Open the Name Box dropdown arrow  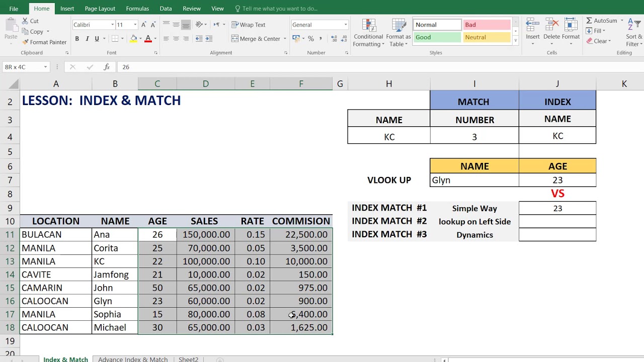[45, 67]
